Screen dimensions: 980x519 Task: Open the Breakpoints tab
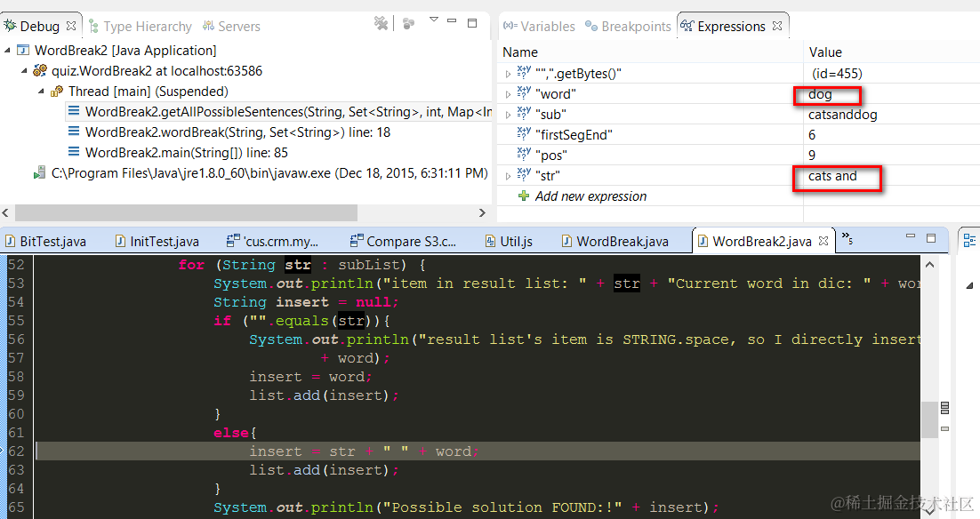pyautogui.click(x=628, y=27)
